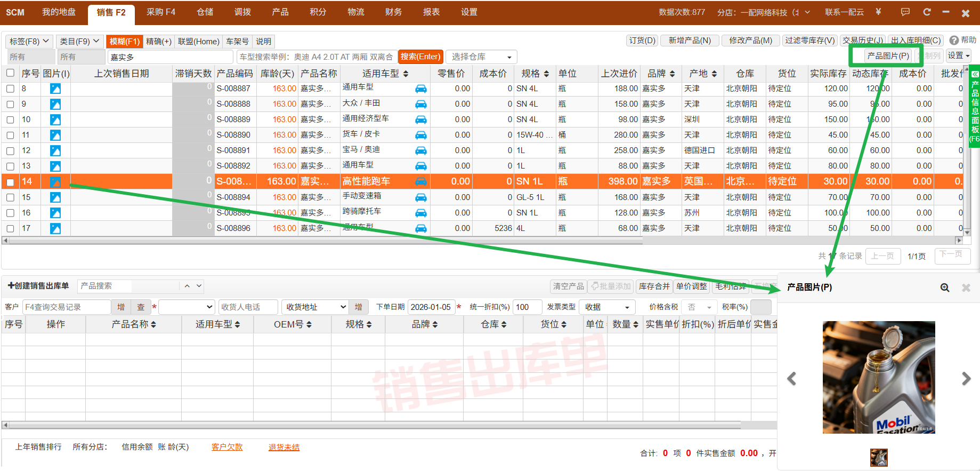Screen dimensions: 980x471
Task: Click the product image thumbnail below preview
Action: pyautogui.click(x=879, y=457)
